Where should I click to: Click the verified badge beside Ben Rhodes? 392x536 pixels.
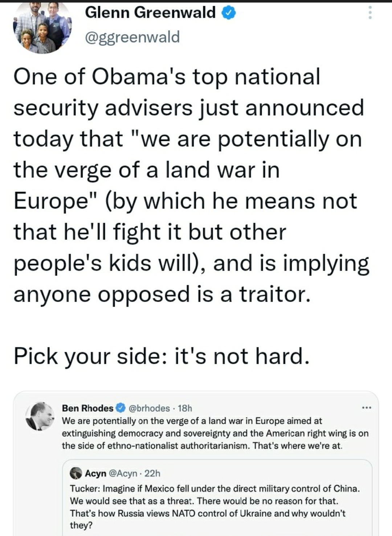121,408
